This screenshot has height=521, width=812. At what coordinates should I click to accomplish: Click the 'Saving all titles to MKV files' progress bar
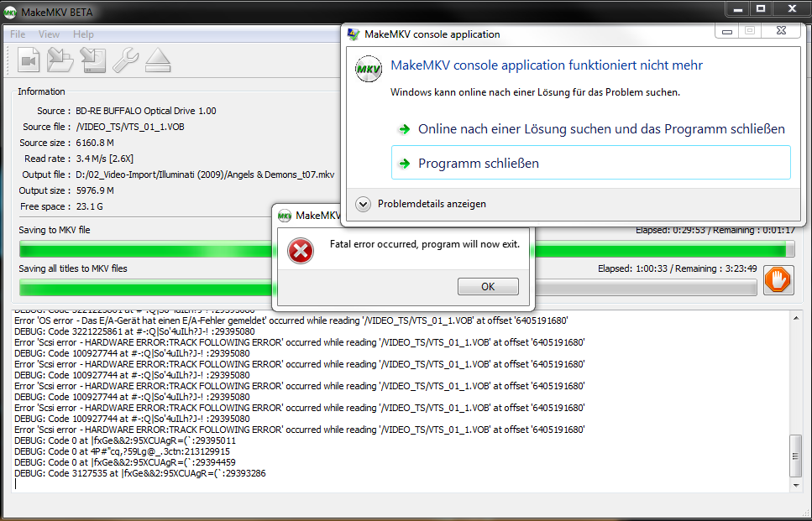[x=388, y=287]
